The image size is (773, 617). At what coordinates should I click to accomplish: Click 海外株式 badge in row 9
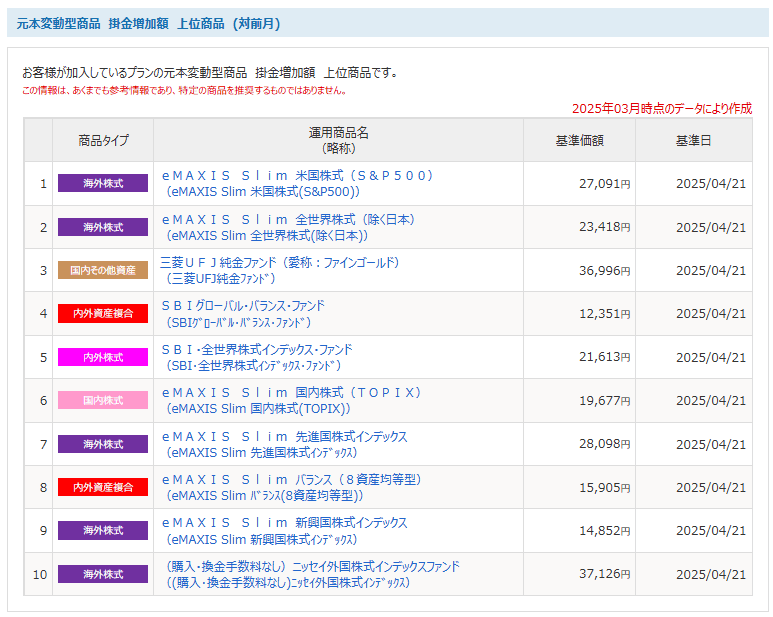pyautogui.click(x=103, y=530)
